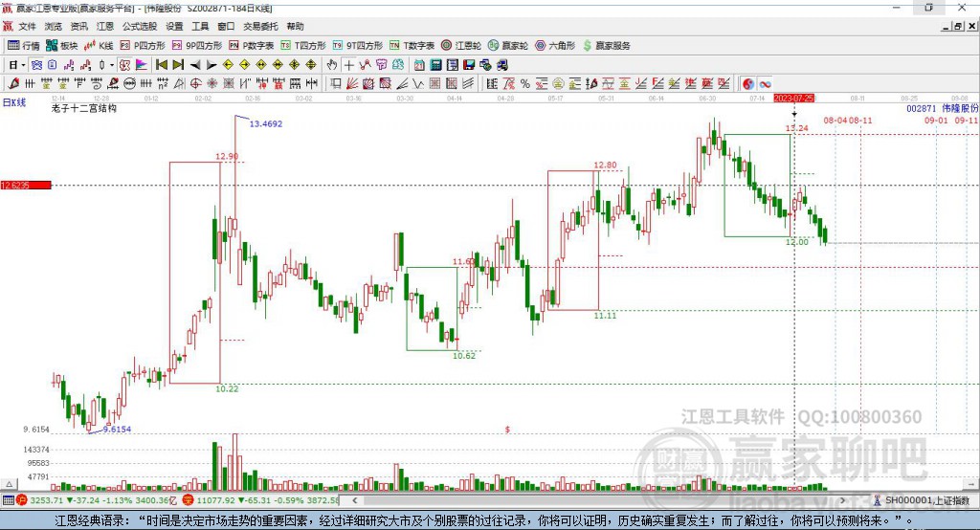Open the calendar icon in the toolbar
This screenshot has height=530, width=980.
(x=419, y=65)
